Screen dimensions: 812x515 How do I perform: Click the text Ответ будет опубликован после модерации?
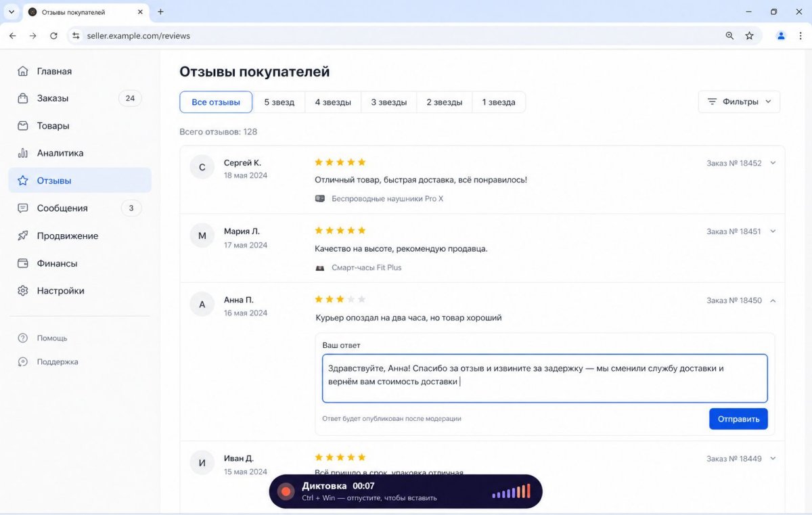pos(392,419)
